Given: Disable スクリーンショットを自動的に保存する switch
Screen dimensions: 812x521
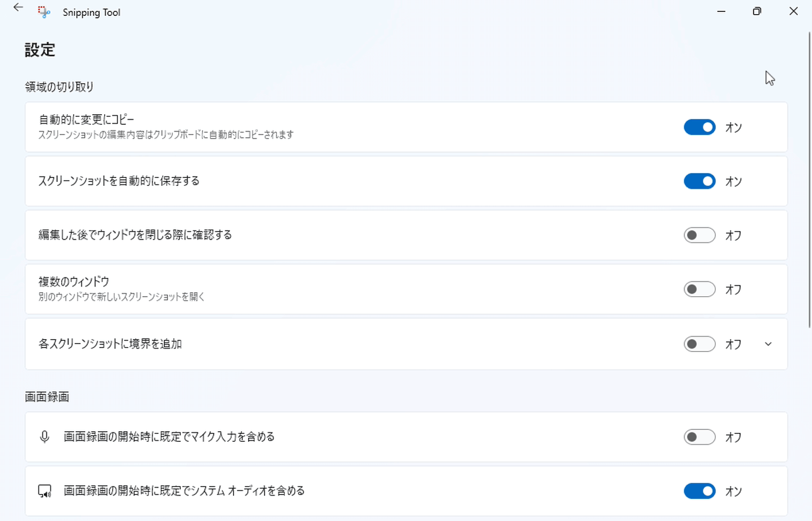Looking at the screenshot, I should 699,181.
